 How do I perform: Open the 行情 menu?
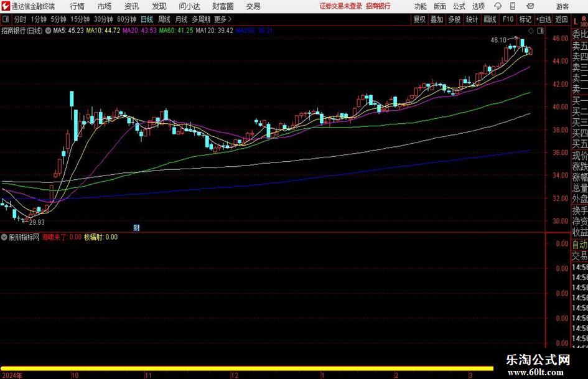pos(77,6)
